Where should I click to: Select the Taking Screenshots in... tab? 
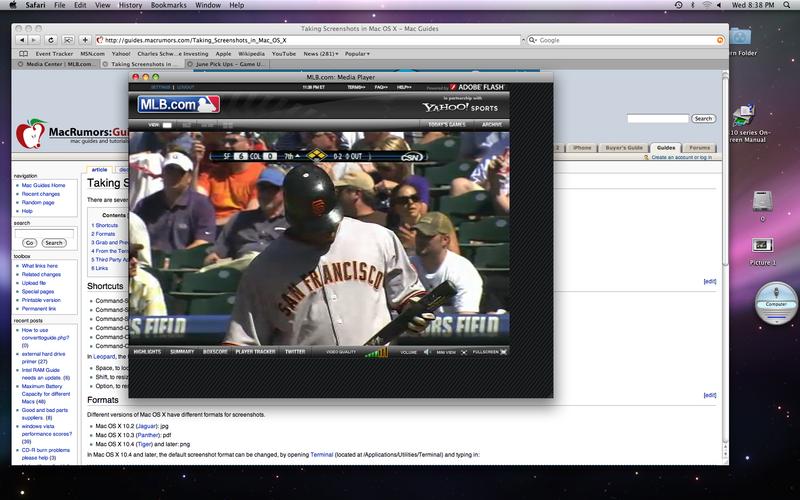142,64
